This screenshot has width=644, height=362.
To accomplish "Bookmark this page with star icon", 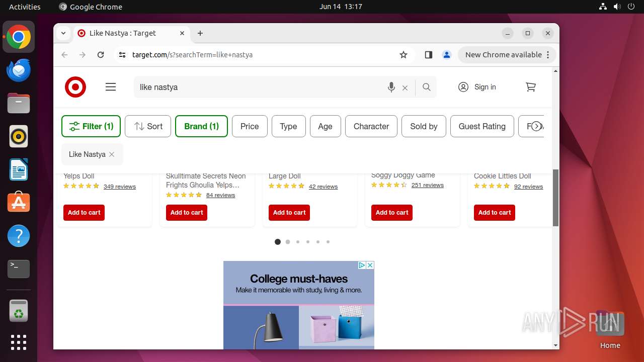I will coord(404,55).
